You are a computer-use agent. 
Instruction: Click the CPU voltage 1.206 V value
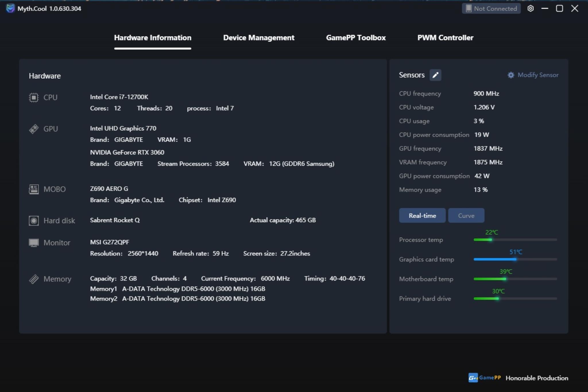click(x=484, y=107)
